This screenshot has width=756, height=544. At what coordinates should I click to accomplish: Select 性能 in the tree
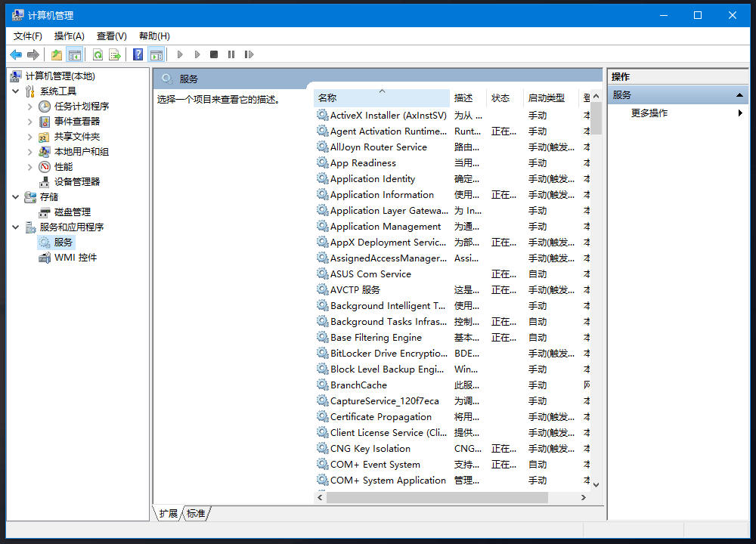point(64,167)
